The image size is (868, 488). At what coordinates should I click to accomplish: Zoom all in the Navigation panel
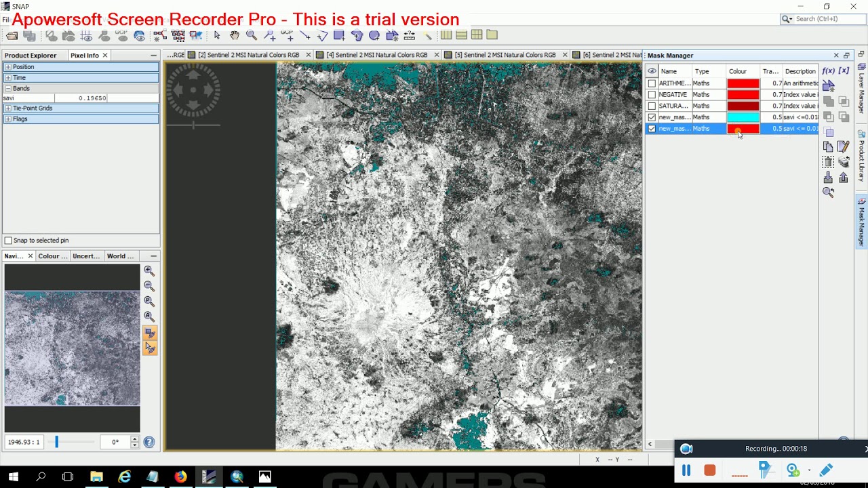[149, 316]
